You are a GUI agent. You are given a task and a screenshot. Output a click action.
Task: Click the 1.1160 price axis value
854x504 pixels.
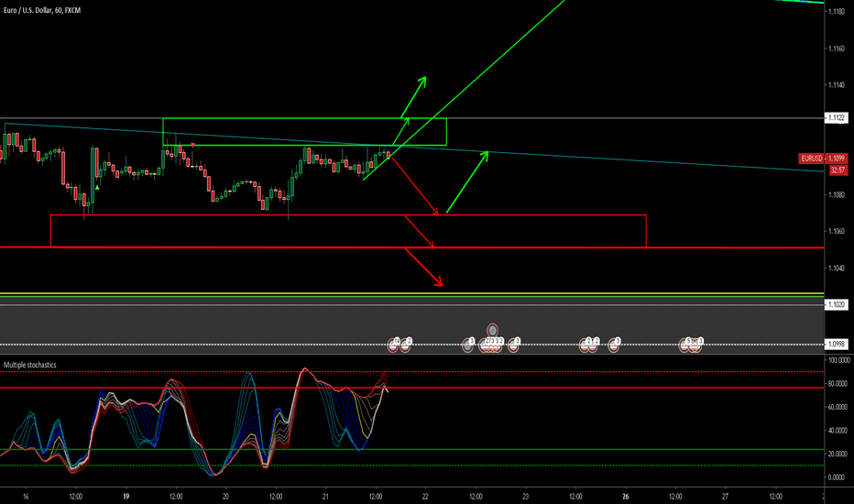pyautogui.click(x=836, y=49)
